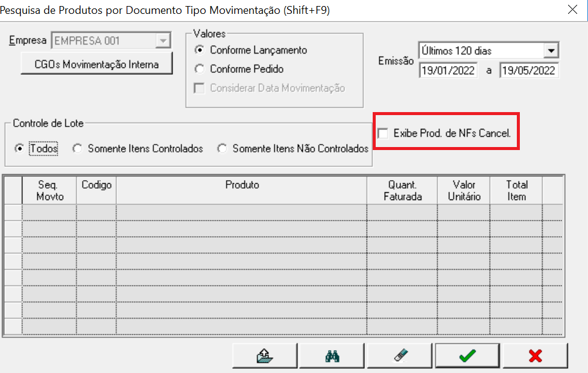
Task: Open the Últimos 120 dias period dropdown
Action: (x=551, y=51)
